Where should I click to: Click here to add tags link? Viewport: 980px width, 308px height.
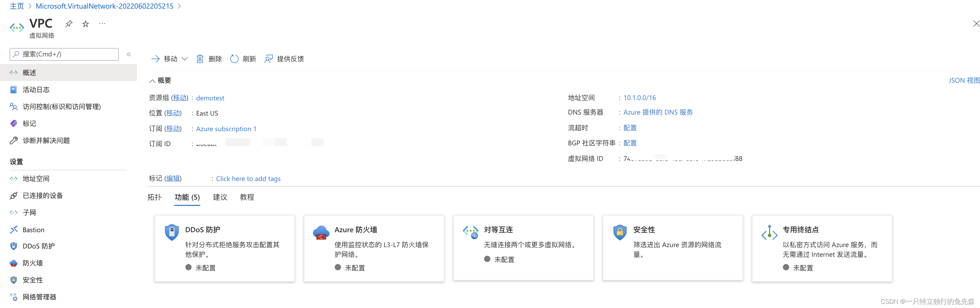pos(248,179)
